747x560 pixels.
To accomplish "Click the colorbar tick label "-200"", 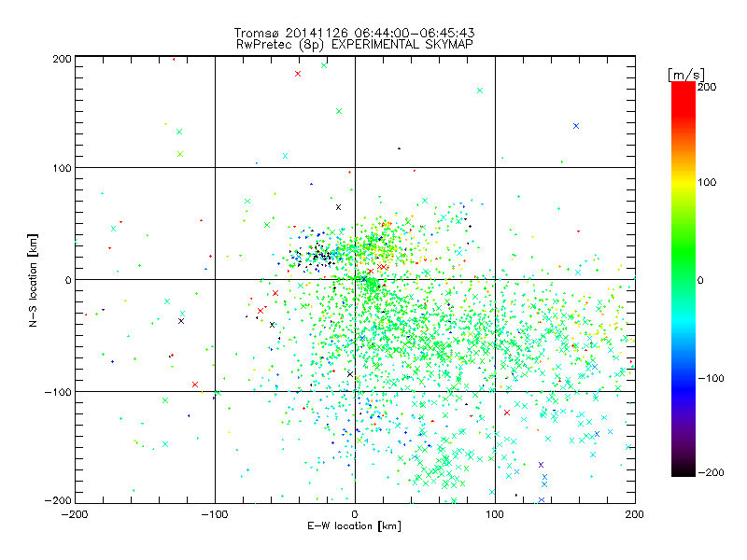I will coord(711,472).
